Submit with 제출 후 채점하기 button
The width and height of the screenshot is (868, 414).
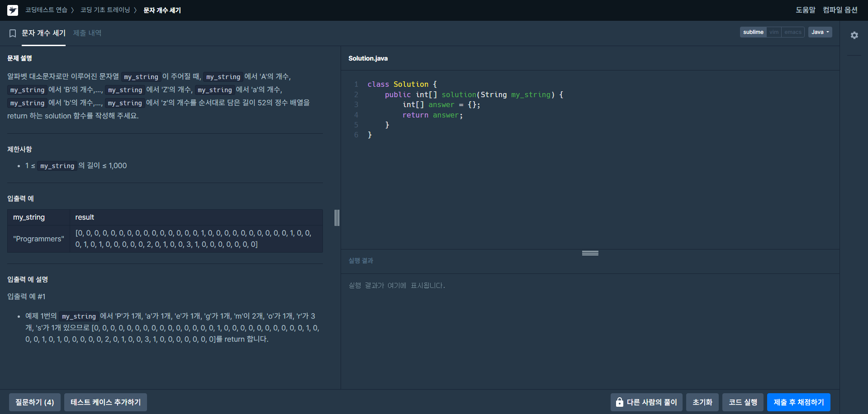(x=799, y=402)
